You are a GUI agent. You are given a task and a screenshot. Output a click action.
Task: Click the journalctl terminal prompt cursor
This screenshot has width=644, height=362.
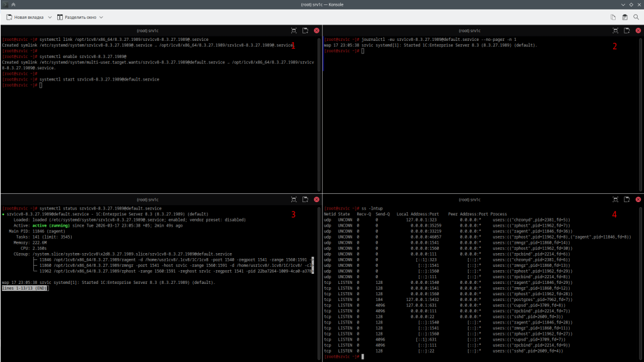[363, 51]
